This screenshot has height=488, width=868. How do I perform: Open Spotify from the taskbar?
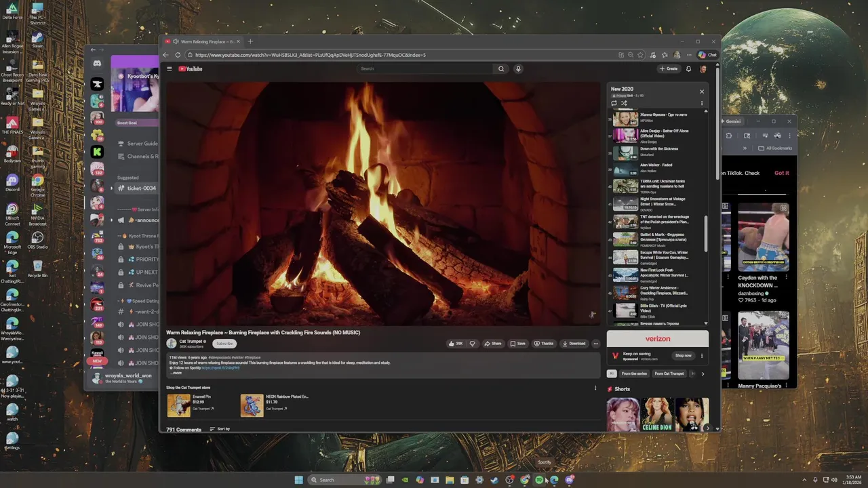540,480
